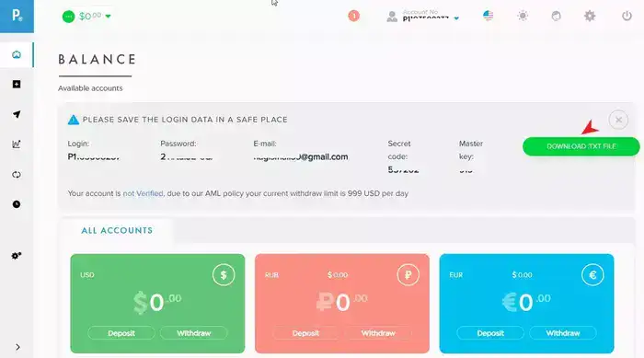
Task: Click the dollar icon on USD card
Action: [224, 274]
